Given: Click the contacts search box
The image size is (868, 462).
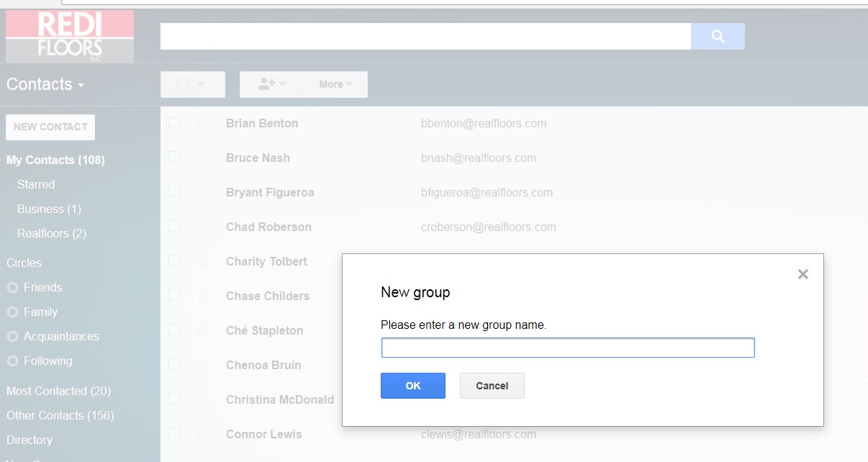Looking at the screenshot, I should click(x=425, y=37).
